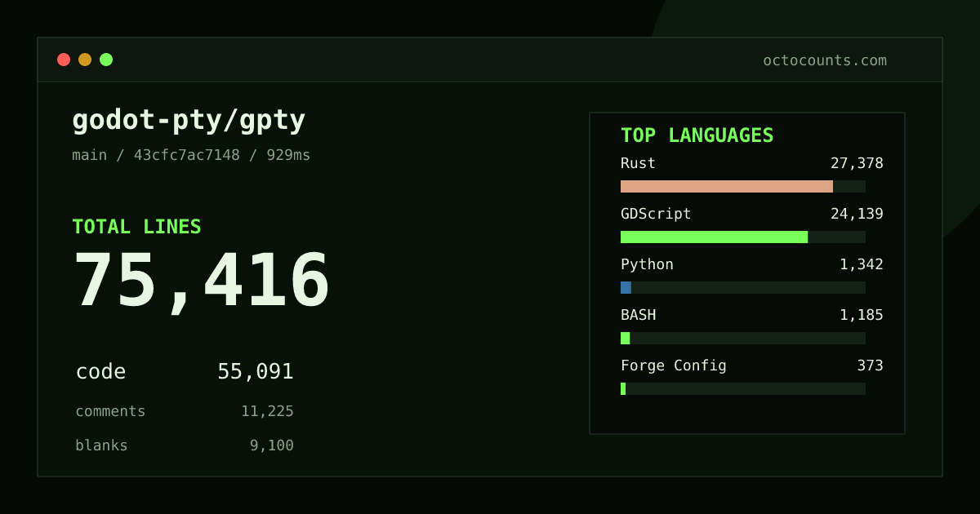This screenshot has height=514, width=980.
Task: Click the TOTAL LINES heading
Action: [136, 227]
